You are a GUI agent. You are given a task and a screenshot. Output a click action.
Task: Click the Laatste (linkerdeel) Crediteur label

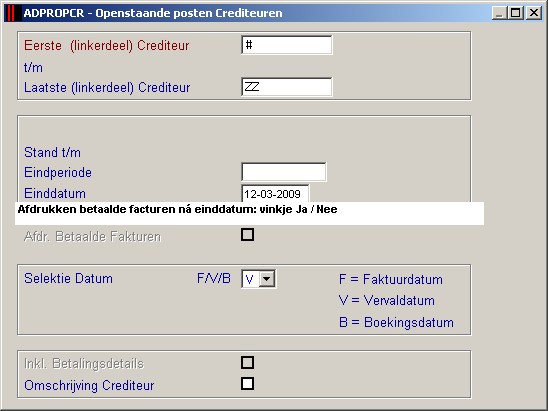107,87
